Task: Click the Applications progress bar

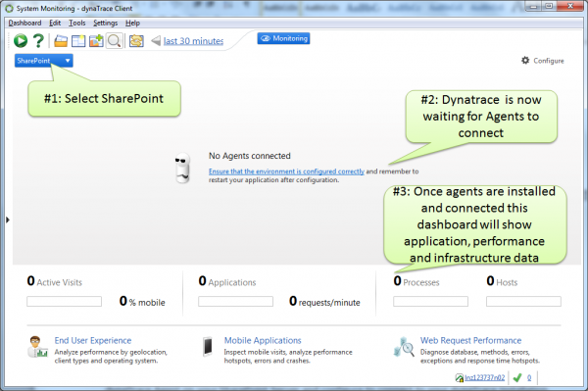Action: pos(235,302)
